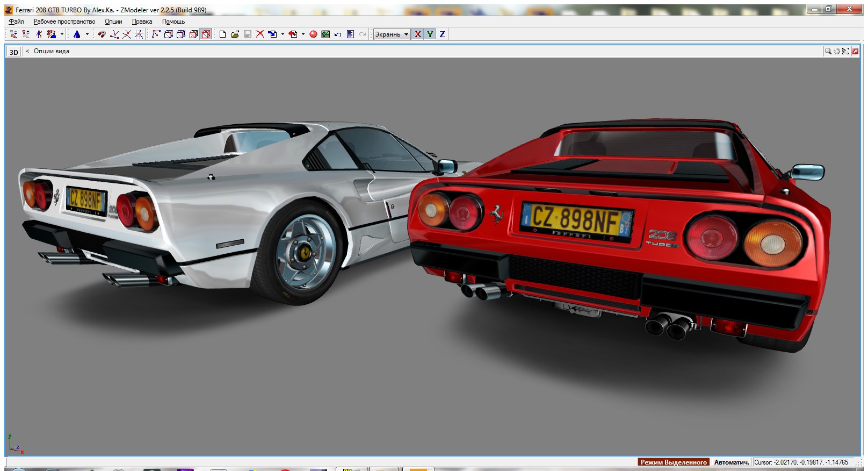Screen dimensions: 868x471
Task: Open the materials editor red sphere icon
Action: (313, 34)
